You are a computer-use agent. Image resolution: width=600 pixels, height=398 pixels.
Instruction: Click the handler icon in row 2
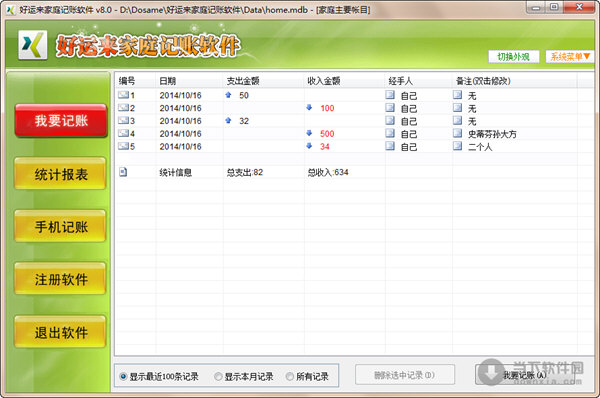click(390, 108)
